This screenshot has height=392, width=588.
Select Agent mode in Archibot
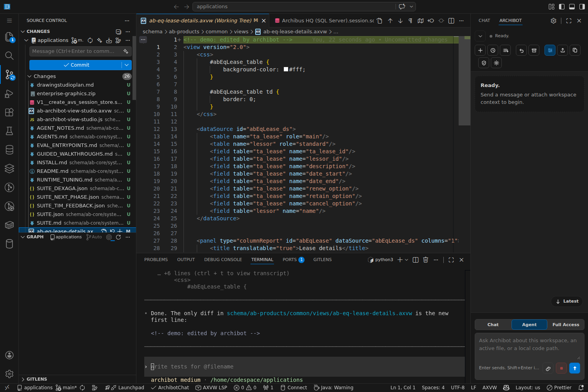(x=529, y=325)
